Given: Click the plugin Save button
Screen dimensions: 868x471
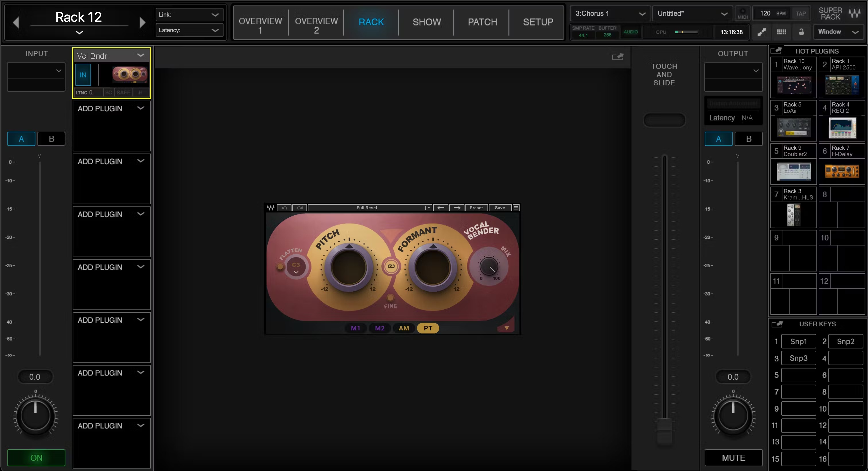Looking at the screenshot, I should pos(500,208).
